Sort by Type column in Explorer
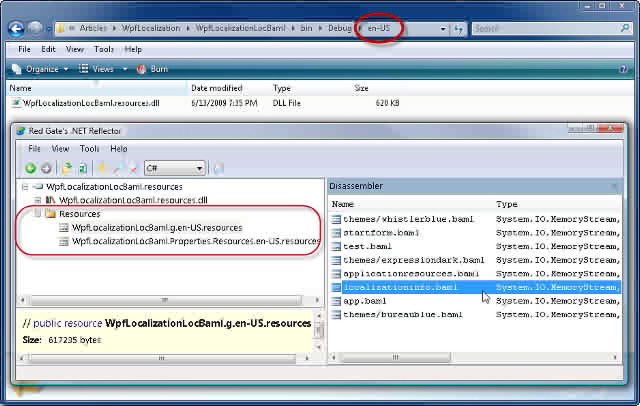The height and width of the screenshot is (406, 640). [282, 88]
